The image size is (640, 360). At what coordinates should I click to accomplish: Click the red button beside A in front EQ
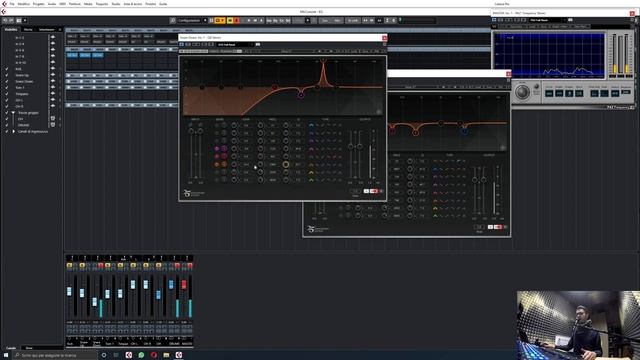pos(373,191)
